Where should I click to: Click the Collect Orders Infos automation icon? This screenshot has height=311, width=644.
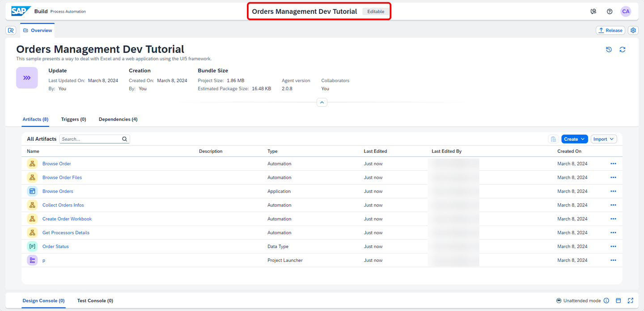tap(32, 205)
